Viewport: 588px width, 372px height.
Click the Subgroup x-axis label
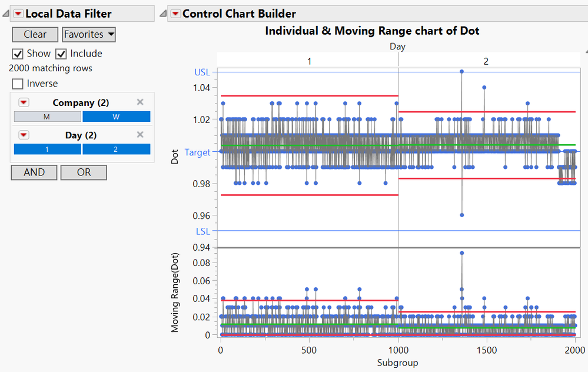(x=397, y=363)
